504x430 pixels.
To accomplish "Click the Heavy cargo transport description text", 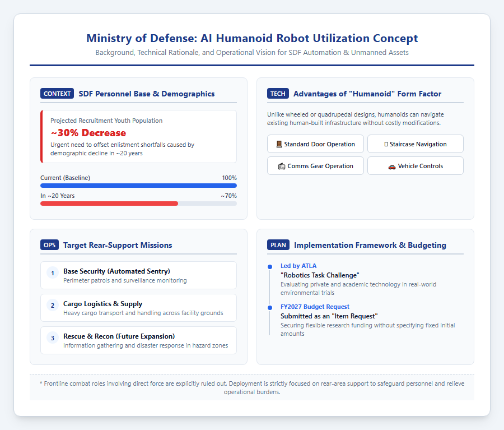I will (143, 313).
